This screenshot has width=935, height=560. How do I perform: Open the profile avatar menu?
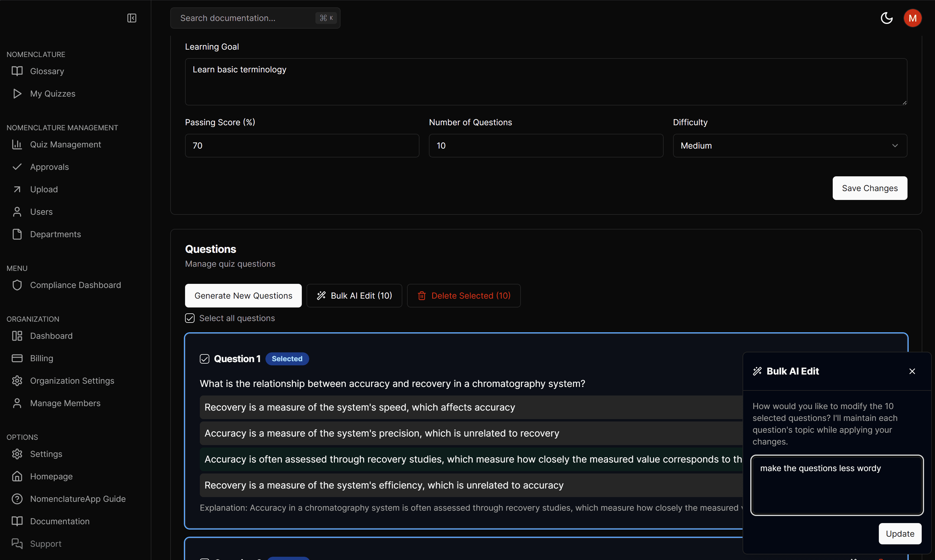913,18
